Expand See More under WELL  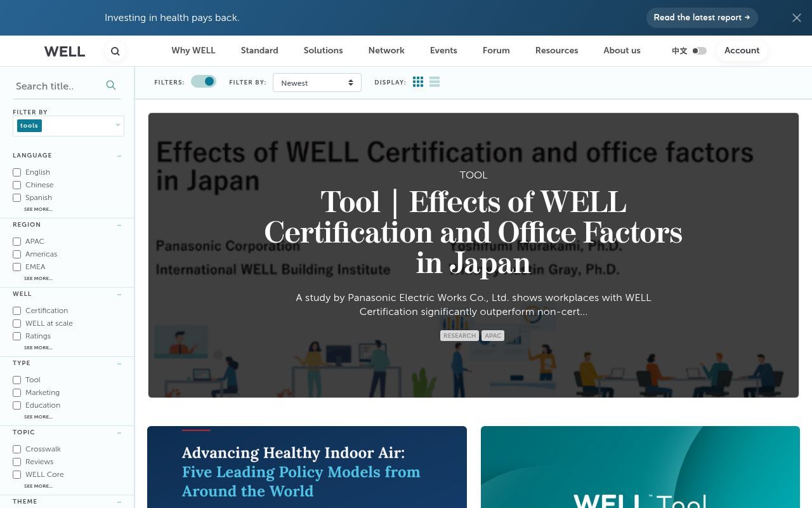[38, 347]
